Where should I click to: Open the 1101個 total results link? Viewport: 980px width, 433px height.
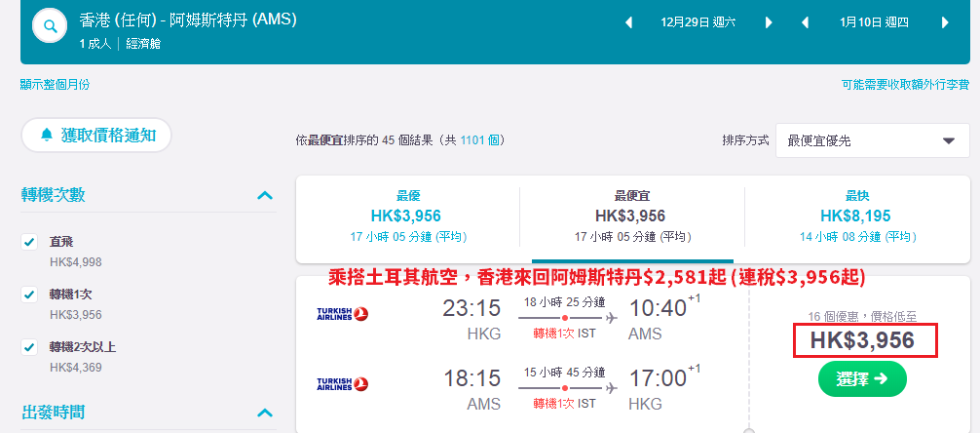click(479, 140)
